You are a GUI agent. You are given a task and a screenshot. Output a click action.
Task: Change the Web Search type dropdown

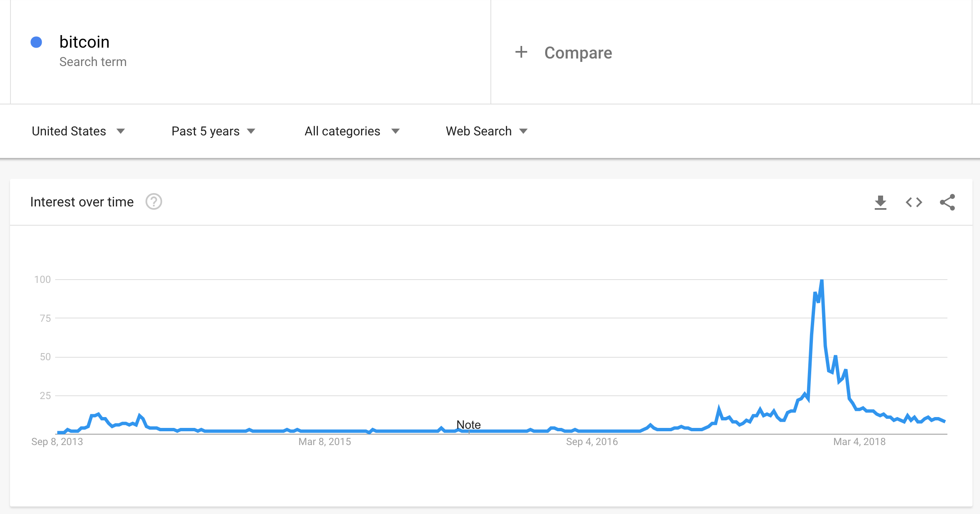click(487, 131)
